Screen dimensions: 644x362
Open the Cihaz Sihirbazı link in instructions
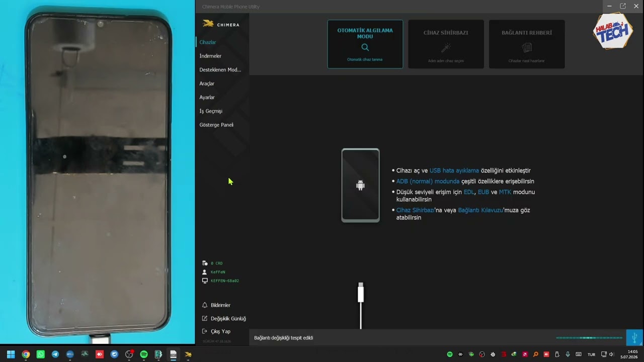click(415, 210)
